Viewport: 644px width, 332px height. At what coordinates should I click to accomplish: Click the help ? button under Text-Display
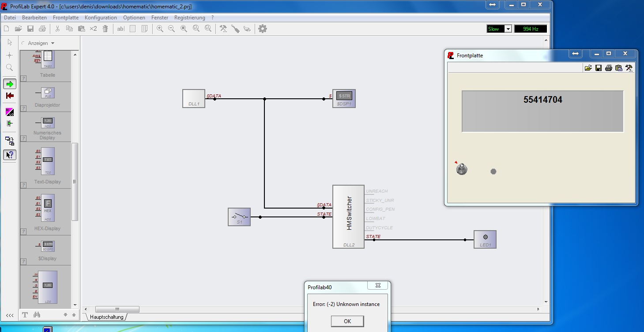(23, 185)
